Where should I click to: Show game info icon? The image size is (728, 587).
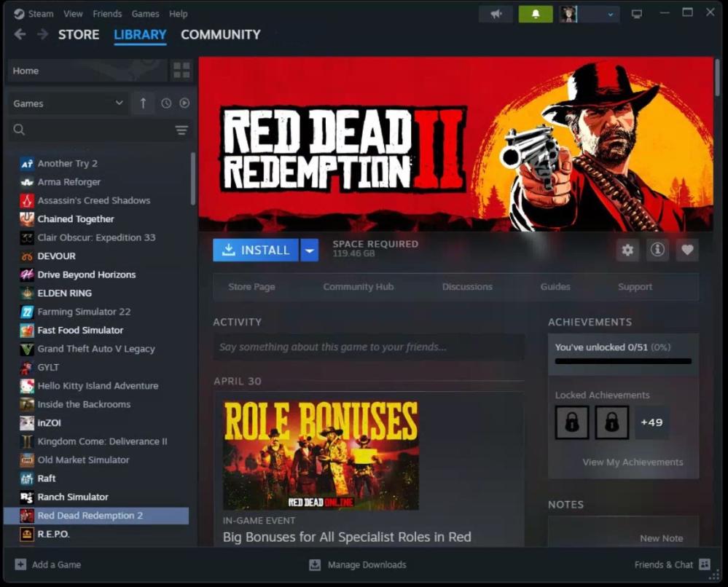pyautogui.click(x=657, y=250)
